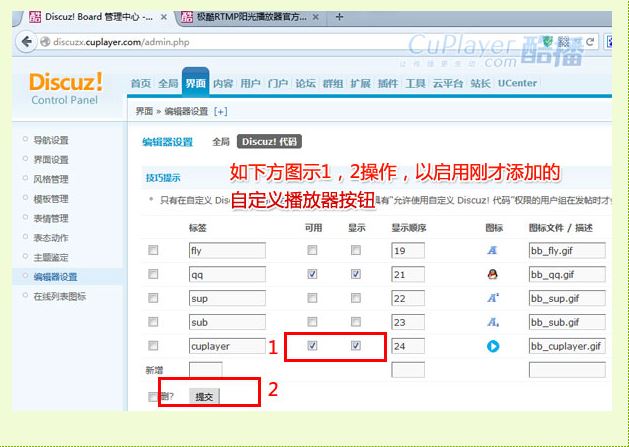Screen dimensions: 629x447
Task: Click the subscript sub icon
Action: tap(493, 322)
